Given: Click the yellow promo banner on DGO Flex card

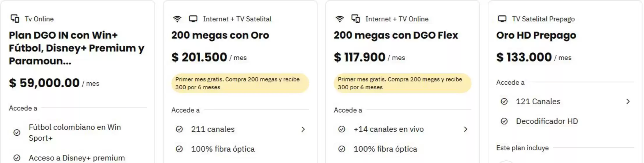Looking at the screenshot, I should (402, 83).
